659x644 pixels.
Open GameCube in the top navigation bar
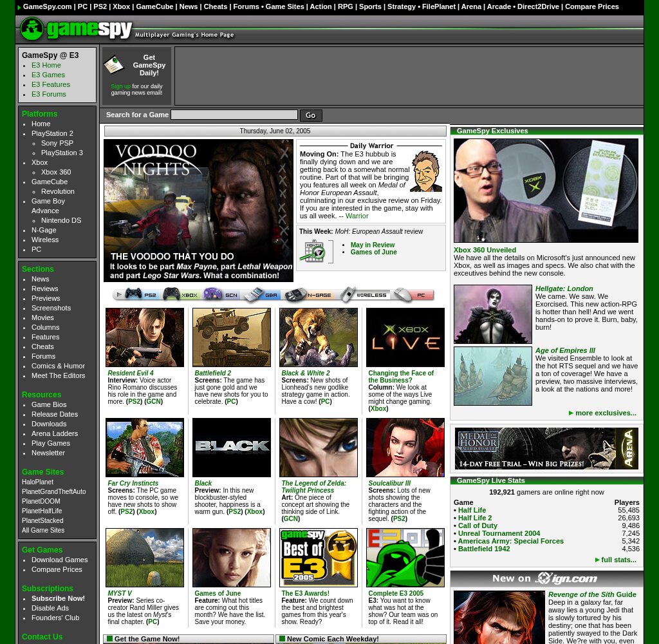coord(154,6)
